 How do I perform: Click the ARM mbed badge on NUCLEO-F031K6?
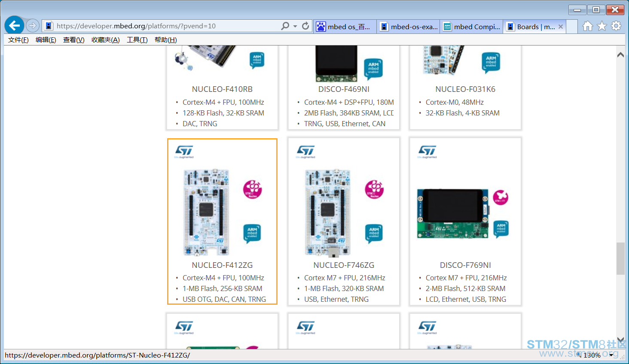[x=491, y=63]
